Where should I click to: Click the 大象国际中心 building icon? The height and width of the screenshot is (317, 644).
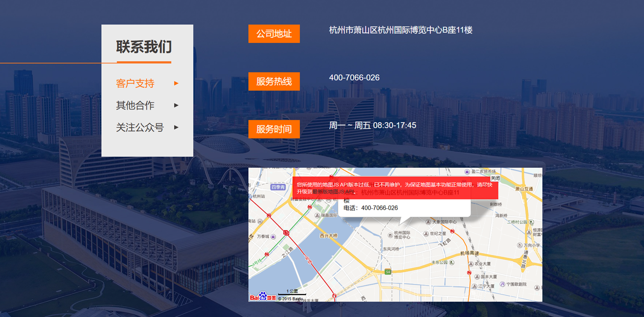coord(428,222)
